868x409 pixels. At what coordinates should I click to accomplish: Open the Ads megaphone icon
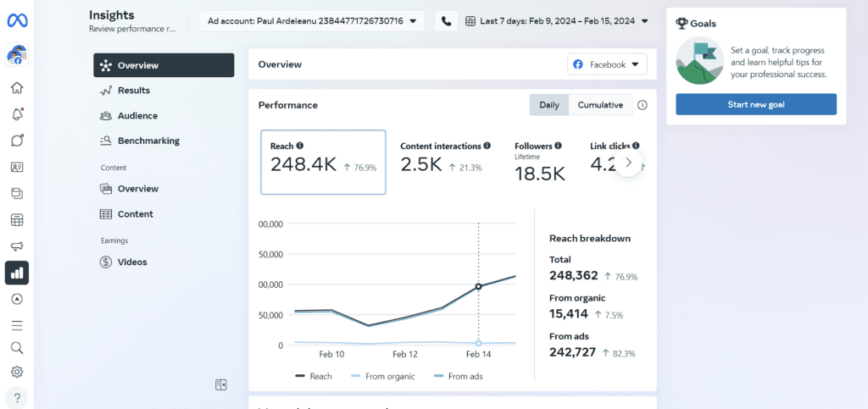point(17,246)
